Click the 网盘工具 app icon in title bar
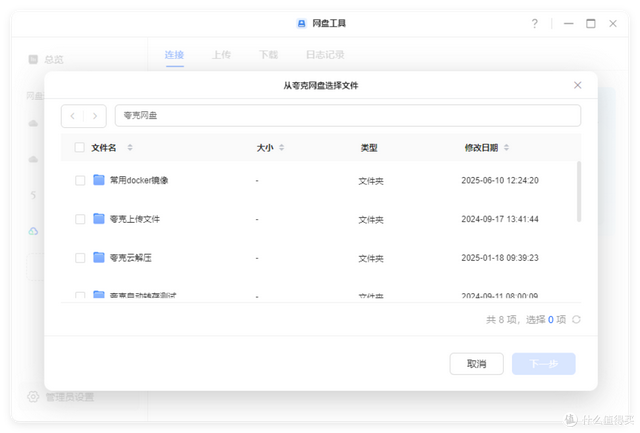The width and height of the screenshot is (640, 433). click(301, 24)
